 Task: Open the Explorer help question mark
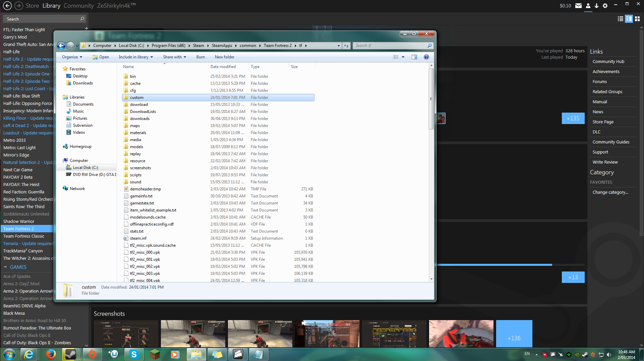pyautogui.click(x=426, y=57)
